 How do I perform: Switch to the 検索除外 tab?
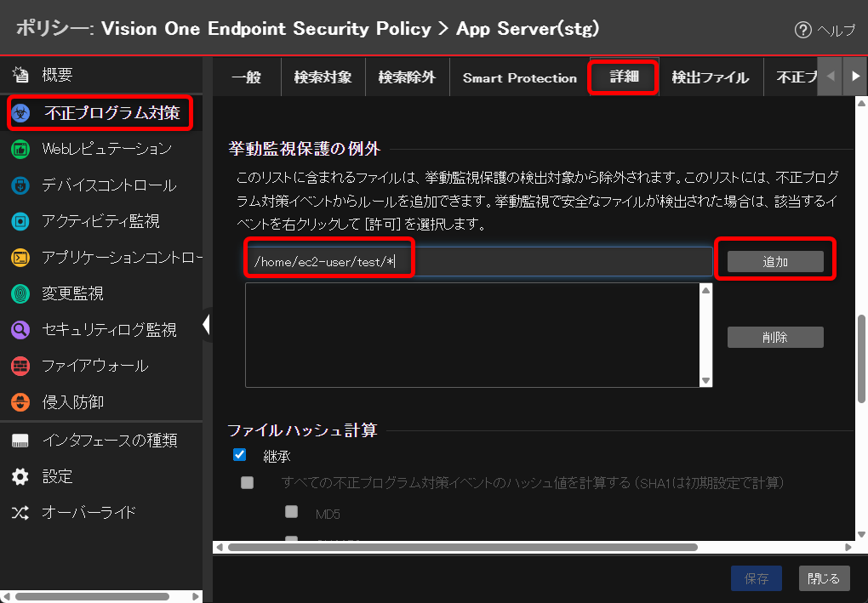pos(408,77)
